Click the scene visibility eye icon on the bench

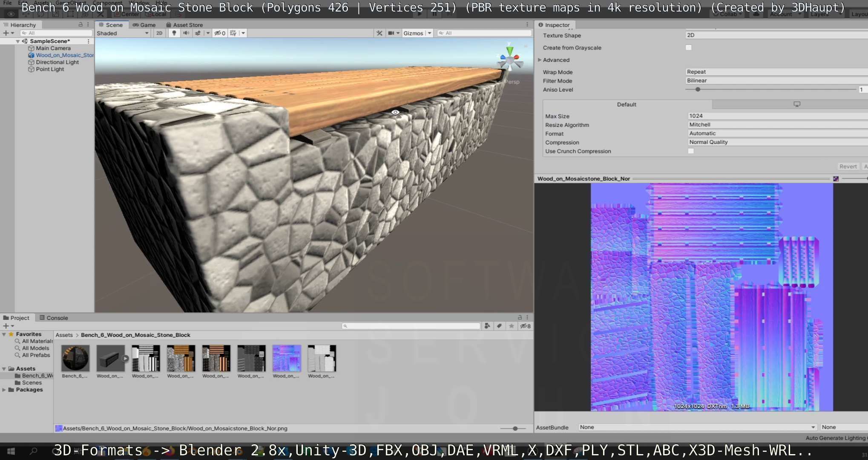[396, 112]
